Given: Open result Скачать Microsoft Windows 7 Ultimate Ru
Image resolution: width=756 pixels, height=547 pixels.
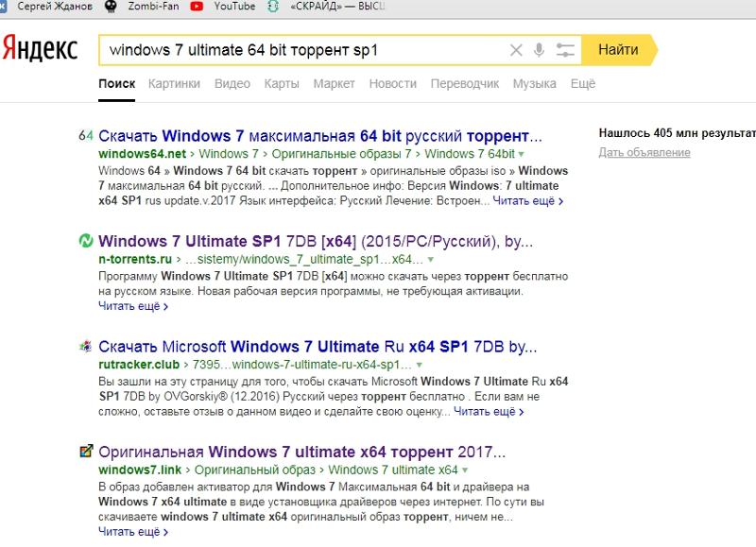Looking at the screenshot, I should (318, 347).
